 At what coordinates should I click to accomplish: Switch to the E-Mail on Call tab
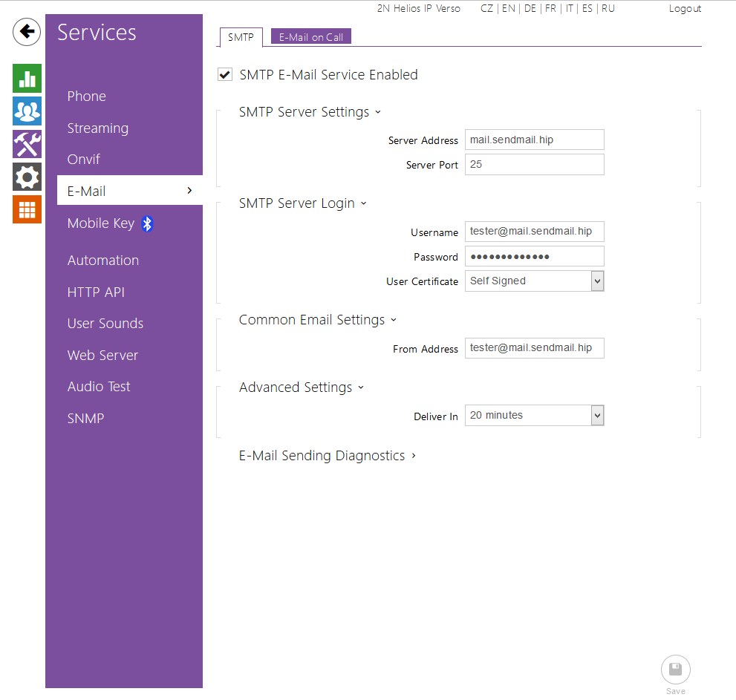coord(310,37)
